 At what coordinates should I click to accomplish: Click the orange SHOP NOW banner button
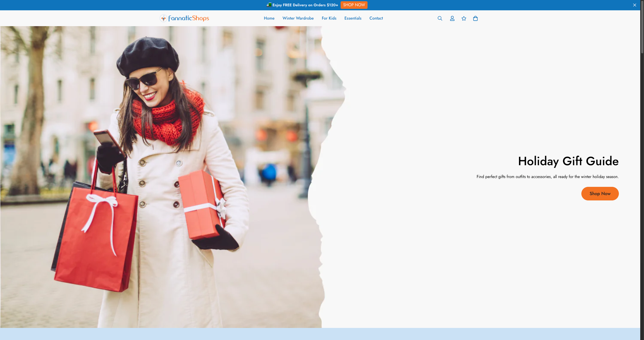tap(354, 5)
